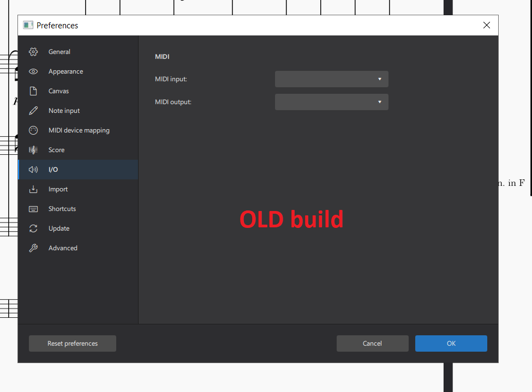The width and height of the screenshot is (532, 392).
Task: Switch to Update section
Action: (x=79, y=228)
